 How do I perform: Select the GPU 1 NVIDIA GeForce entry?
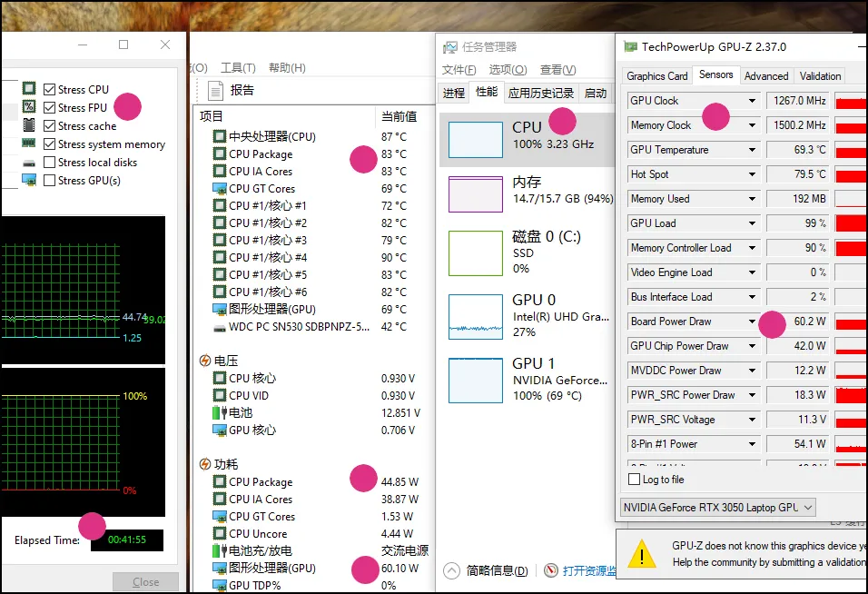click(x=527, y=381)
